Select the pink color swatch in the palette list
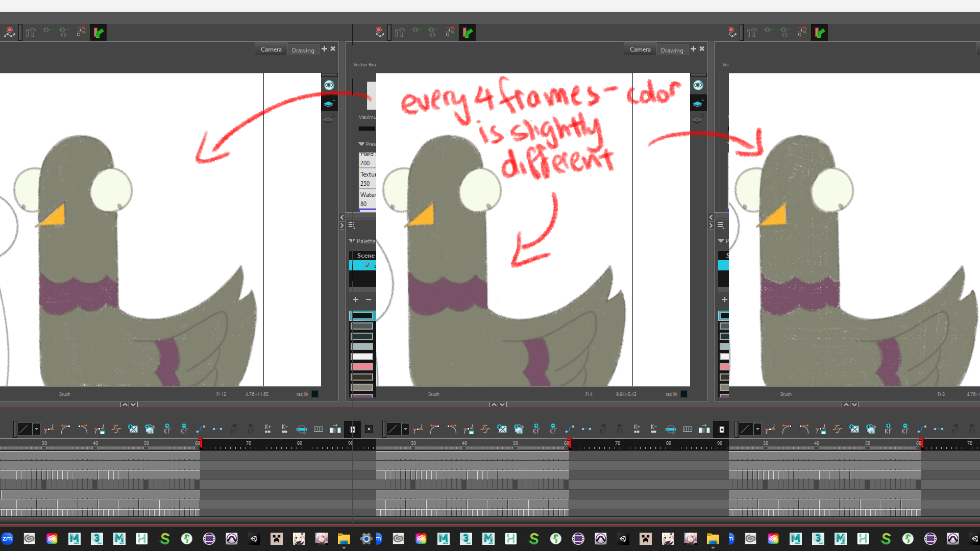 tap(362, 367)
